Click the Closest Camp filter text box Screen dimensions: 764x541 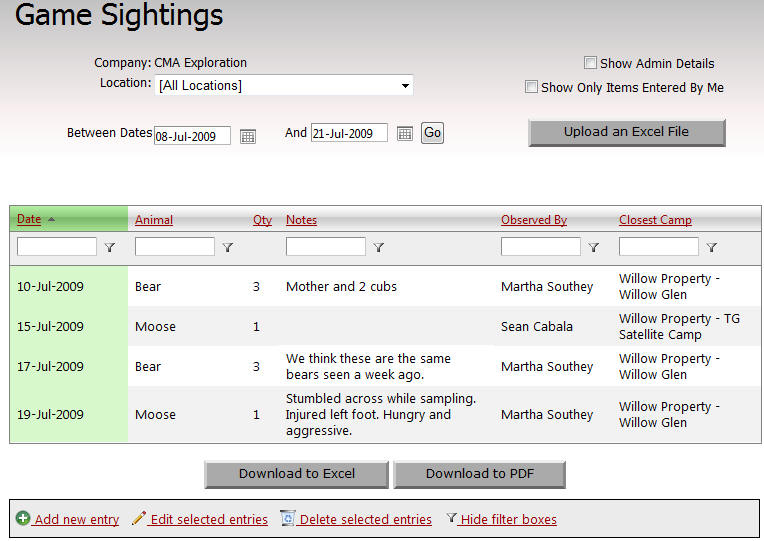click(x=658, y=247)
